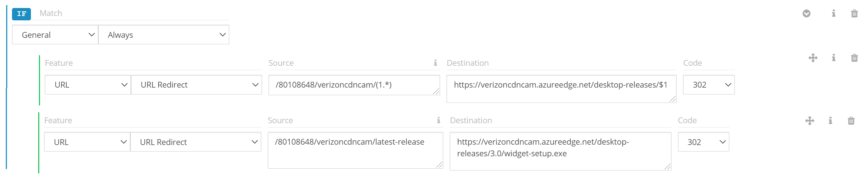
Task: Click move handle of latest-release redirect feature
Action: [810, 121]
